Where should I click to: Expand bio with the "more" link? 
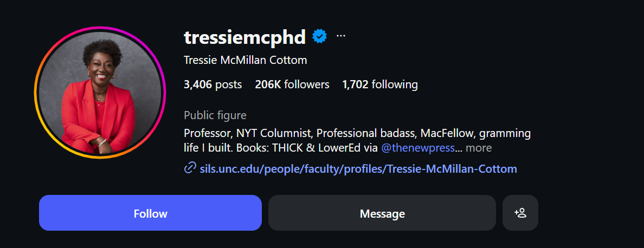(479, 148)
